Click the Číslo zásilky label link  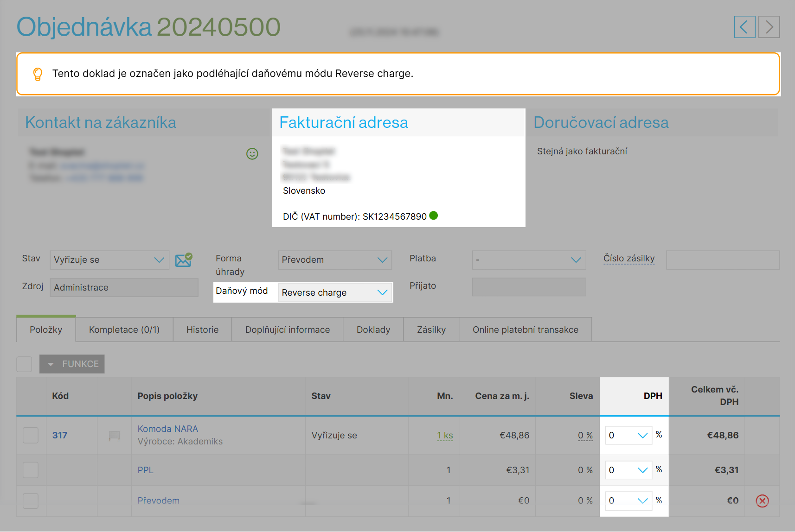(x=629, y=259)
